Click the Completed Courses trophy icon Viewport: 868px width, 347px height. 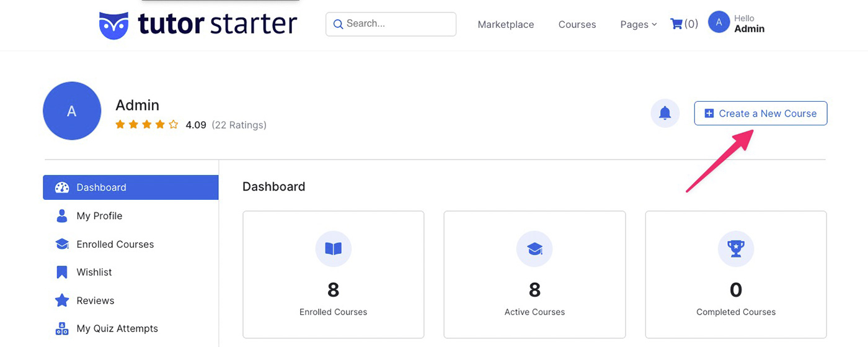pos(736,249)
